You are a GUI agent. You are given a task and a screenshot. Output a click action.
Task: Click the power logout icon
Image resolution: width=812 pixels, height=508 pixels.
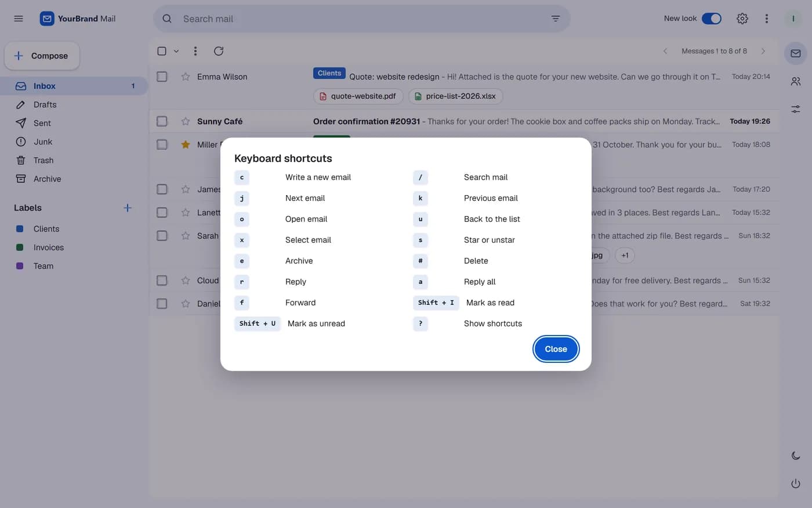tap(796, 484)
